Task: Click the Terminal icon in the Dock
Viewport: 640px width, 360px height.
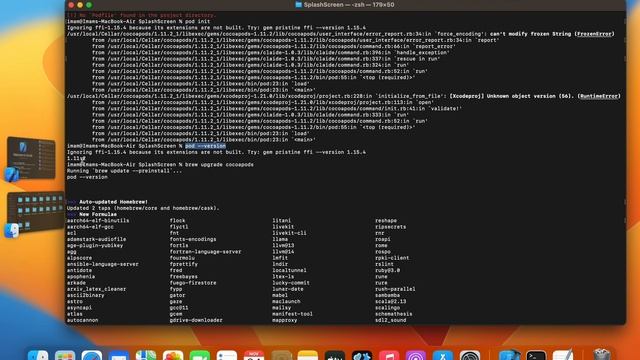Action: click(x=536, y=354)
